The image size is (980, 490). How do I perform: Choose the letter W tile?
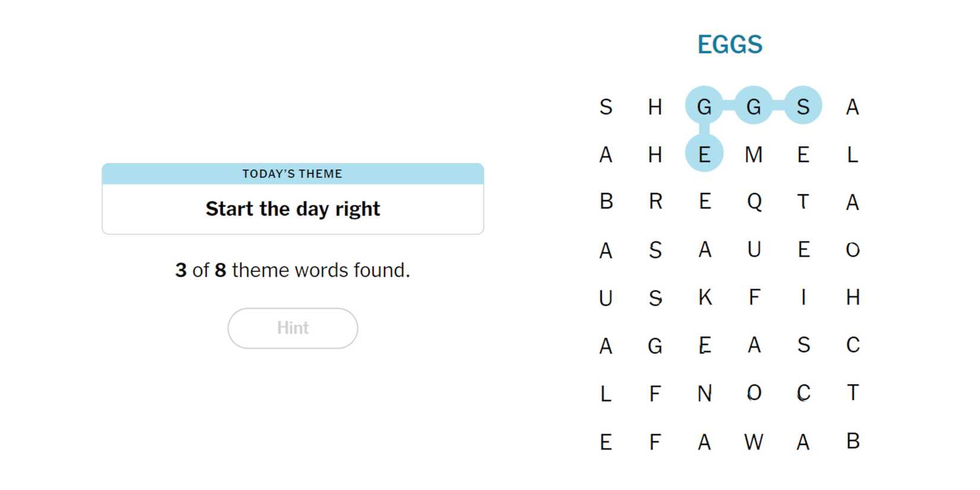(x=754, y=442)
